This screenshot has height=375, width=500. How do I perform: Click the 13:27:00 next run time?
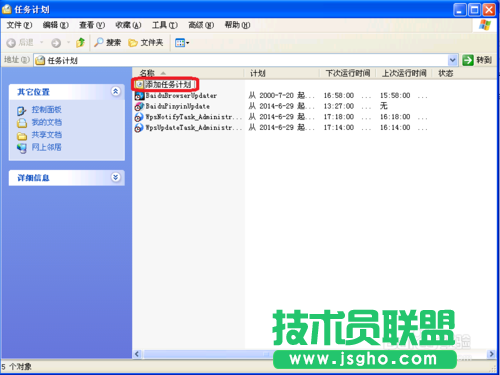tap(339, 106)
